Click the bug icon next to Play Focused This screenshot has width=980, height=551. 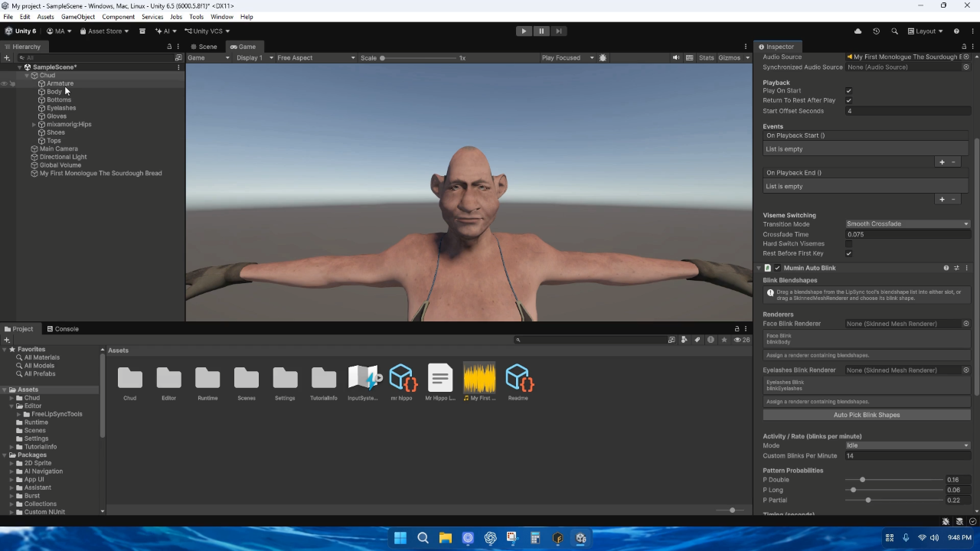pyautogui.click(x=603, y=57)
